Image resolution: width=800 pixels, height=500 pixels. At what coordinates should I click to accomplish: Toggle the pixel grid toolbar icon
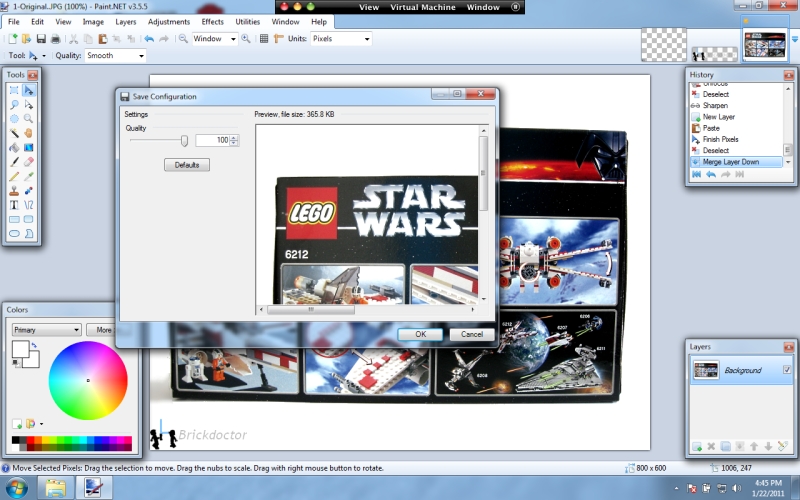(x=264, y=39)
